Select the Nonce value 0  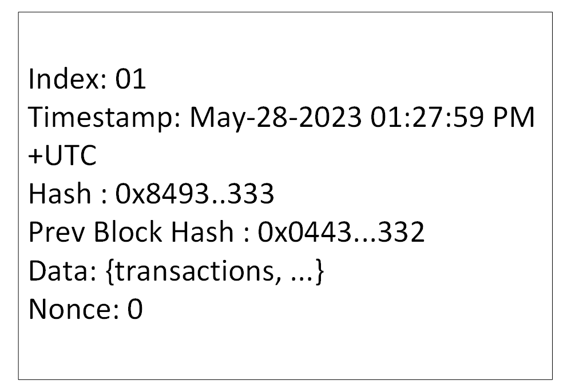134,310
